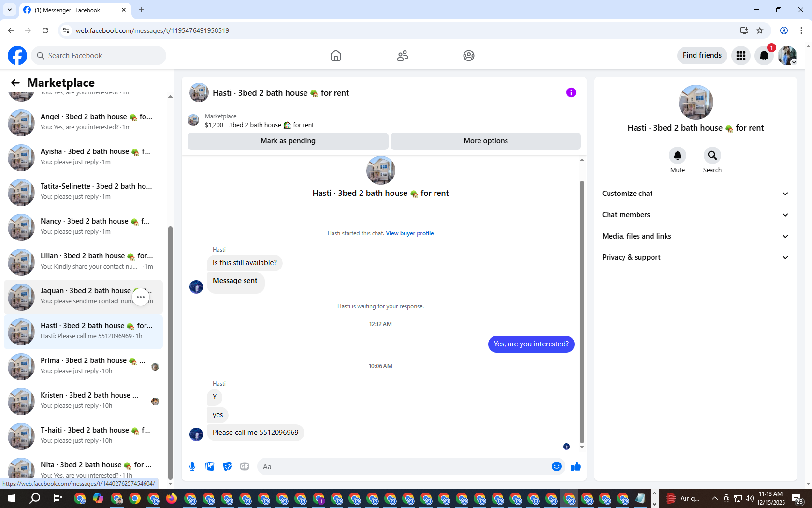Open Chrome site information icon
812x508 pixels.
click(x=66, y=30)
